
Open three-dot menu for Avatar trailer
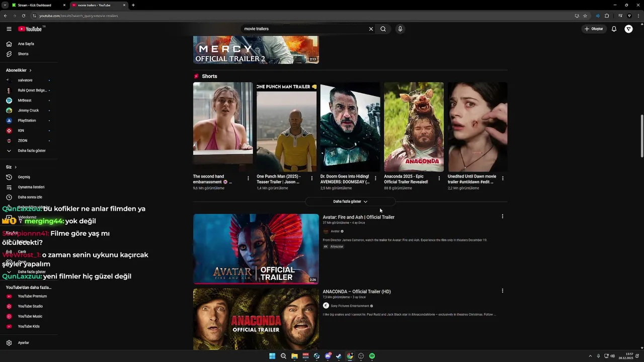502,216
